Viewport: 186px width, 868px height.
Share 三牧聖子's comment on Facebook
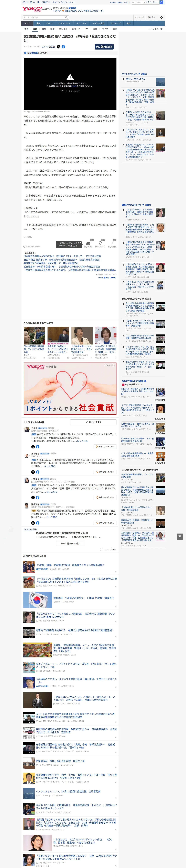pyautogui.click(x=38, y=497)
